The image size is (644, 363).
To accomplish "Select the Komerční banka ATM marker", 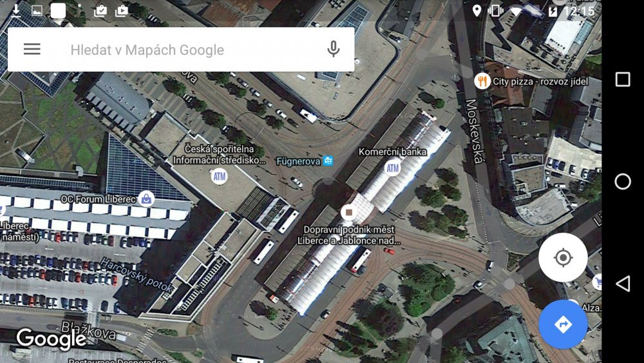I will tap(392, 168).
